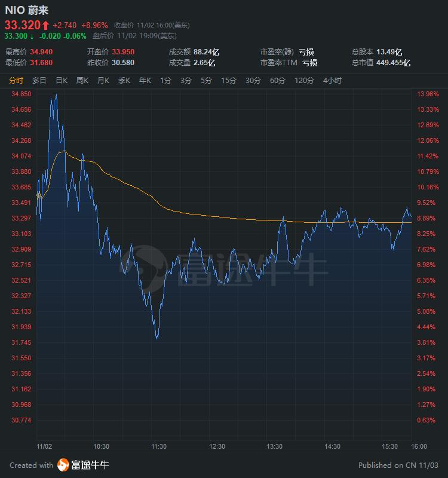Choose the 5分 interval tab
Screen dimensions: 448x478
[x=206, y=81]
